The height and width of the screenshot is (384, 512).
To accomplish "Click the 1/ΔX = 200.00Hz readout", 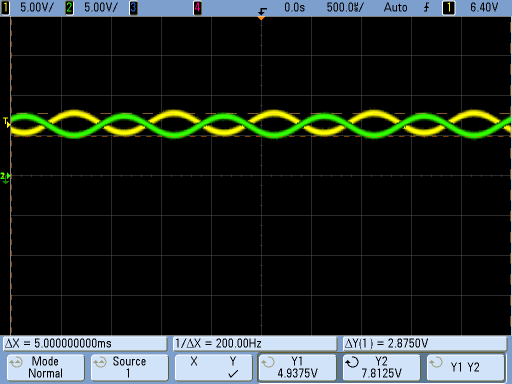I will 255,344.
